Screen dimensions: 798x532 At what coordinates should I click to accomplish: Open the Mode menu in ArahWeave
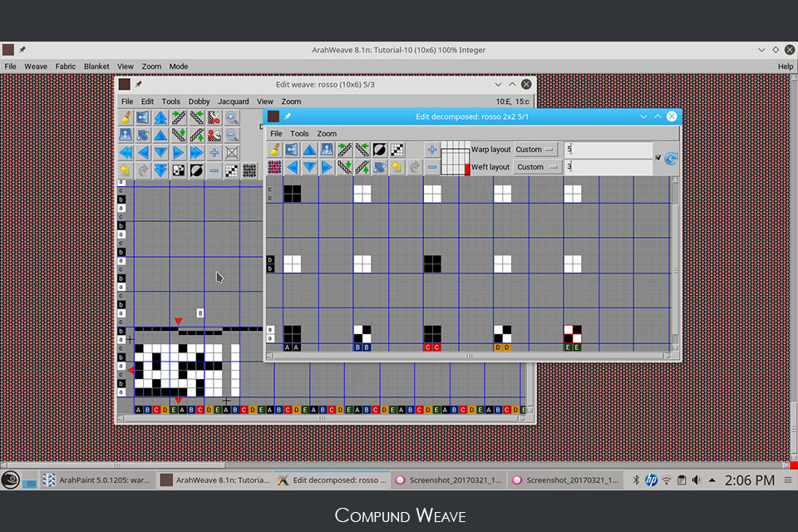tap(179, 66)
